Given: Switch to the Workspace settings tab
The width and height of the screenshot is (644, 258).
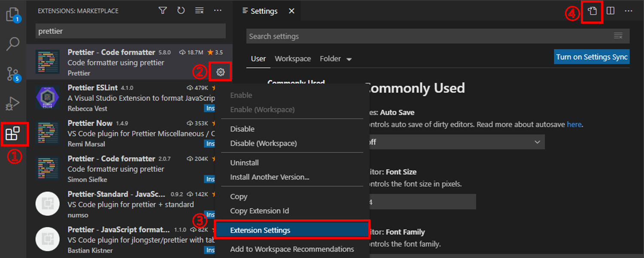Looking at the screenshot, I should pos(293,59).
